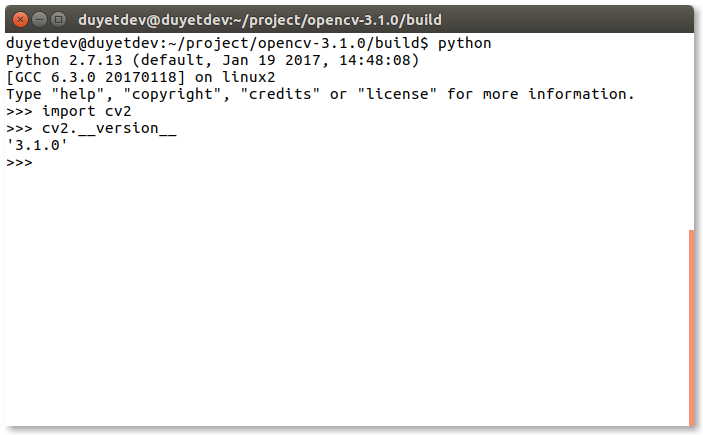This screenshot has height=435, width=703.
Task: Click the word "license" in help line
Action: pos(397,94)
